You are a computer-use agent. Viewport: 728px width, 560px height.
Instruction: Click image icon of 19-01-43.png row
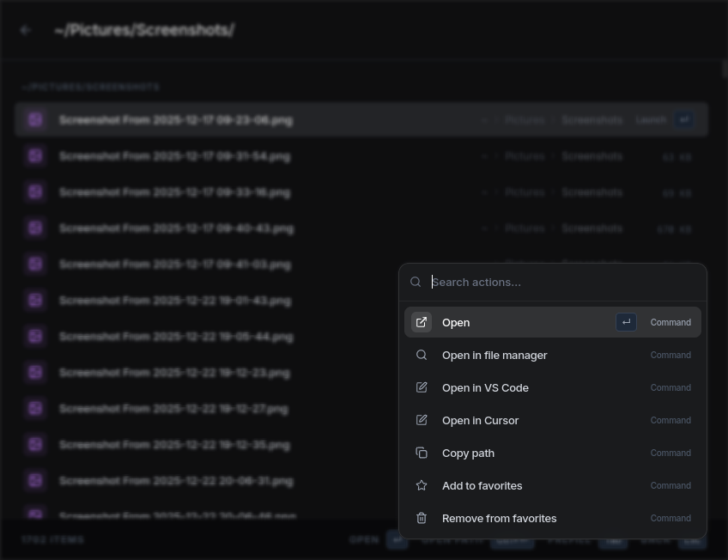point(35,301)
